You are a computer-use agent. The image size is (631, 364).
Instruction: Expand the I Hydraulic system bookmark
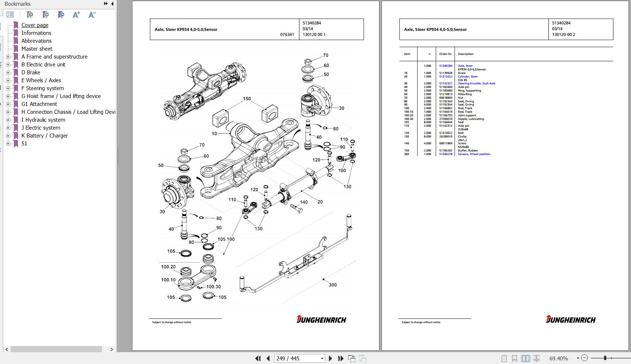[x=8, y=120]
